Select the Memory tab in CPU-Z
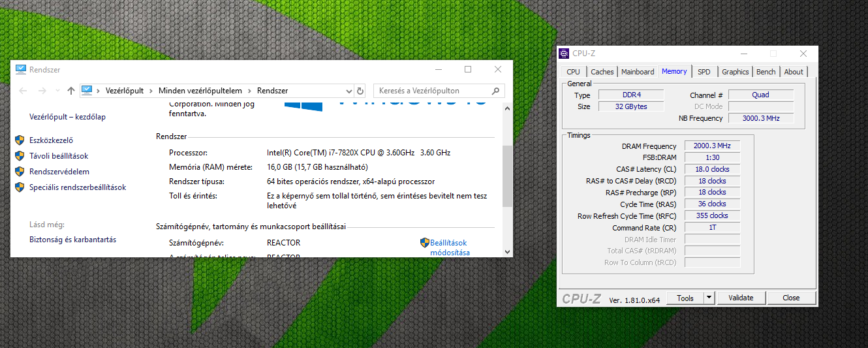Screen dimensions: 868x348 pyautogui.click(x=674, y=71)
